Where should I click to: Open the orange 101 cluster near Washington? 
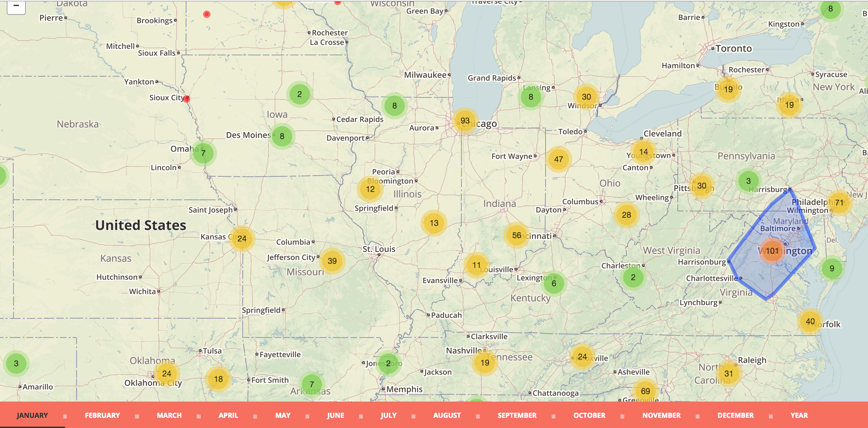click(x=772, y=251)
